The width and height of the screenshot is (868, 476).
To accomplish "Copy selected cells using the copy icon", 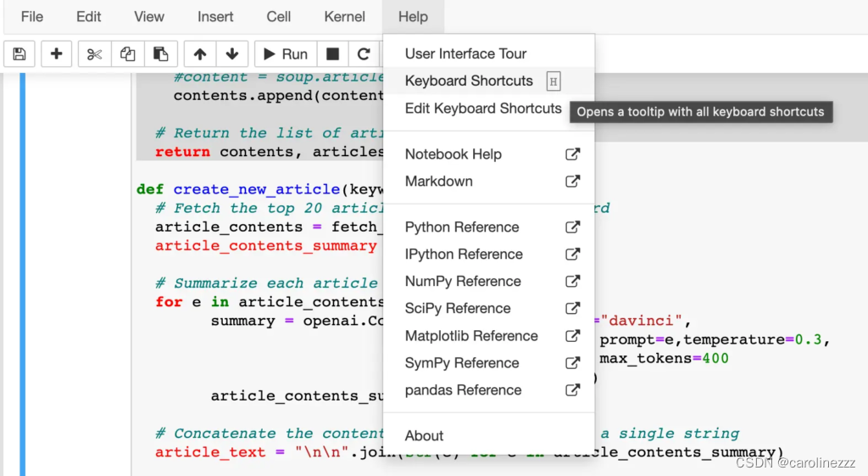I will pyautogui.click(x=127, y=53).
